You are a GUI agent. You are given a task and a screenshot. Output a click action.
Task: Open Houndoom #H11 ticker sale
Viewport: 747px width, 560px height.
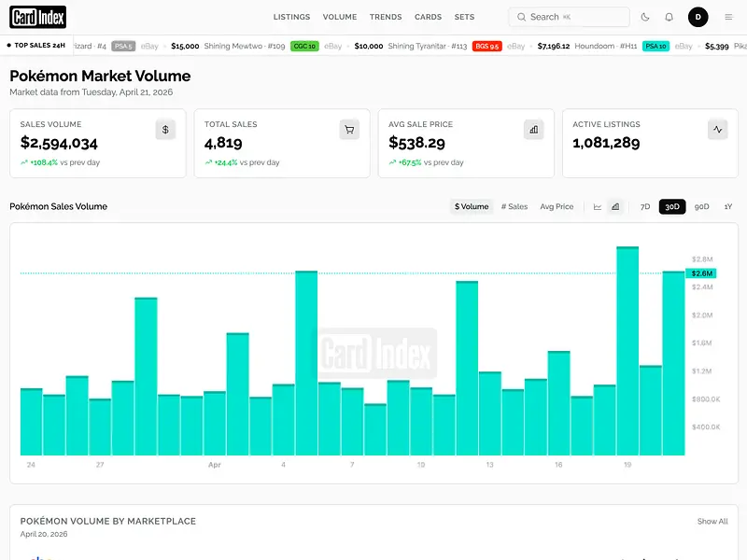(x=605, y=46)
